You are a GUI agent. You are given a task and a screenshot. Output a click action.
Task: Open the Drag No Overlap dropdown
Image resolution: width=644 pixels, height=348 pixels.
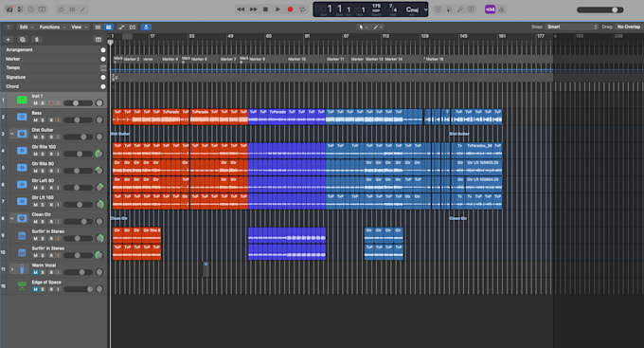629,27
